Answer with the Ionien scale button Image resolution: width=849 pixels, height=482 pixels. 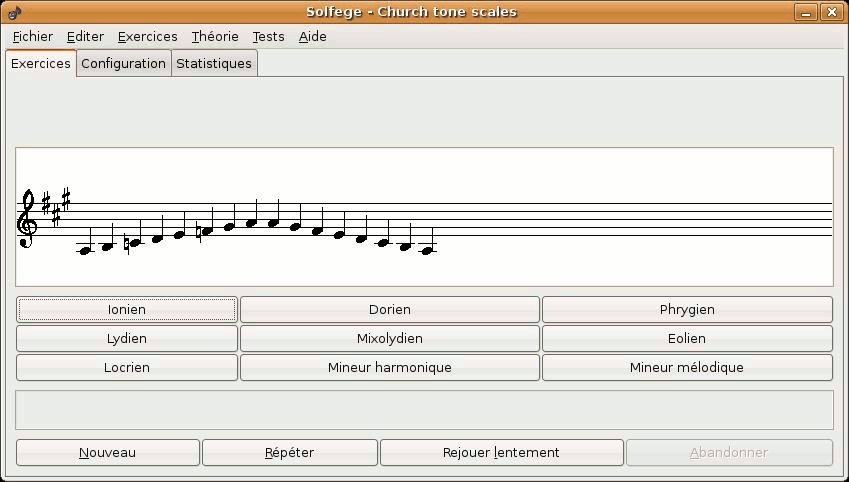click(x=127, y=309)
